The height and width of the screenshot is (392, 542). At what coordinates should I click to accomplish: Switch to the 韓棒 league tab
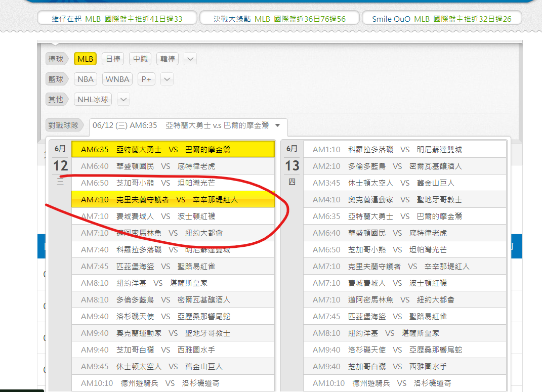pyautogui.click(x=168, y=59)
